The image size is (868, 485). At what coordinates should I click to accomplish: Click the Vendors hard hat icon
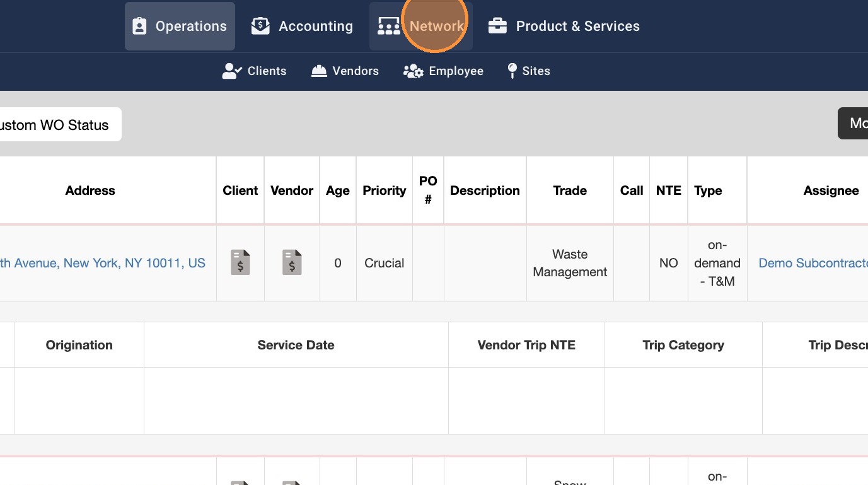pyautogui.click(x=319, y=71)
